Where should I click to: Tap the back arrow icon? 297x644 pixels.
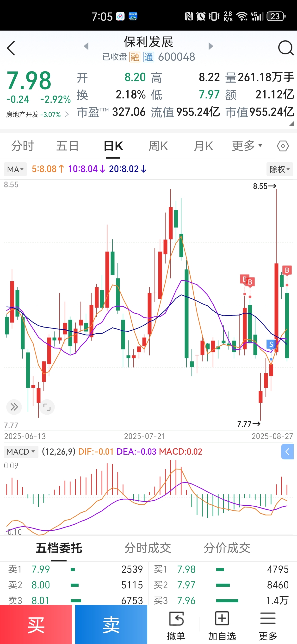11,48
